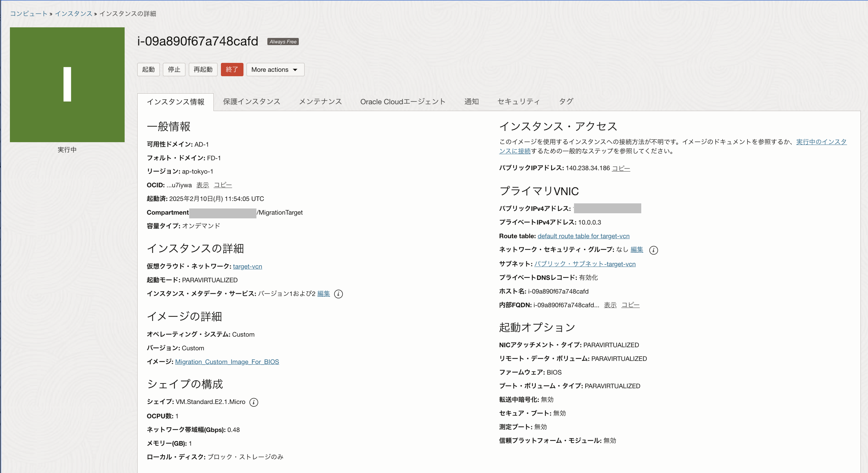
Task: Click info icon next to VM.Standard.E2.1.Micro shape
Action: pos(254,402)
